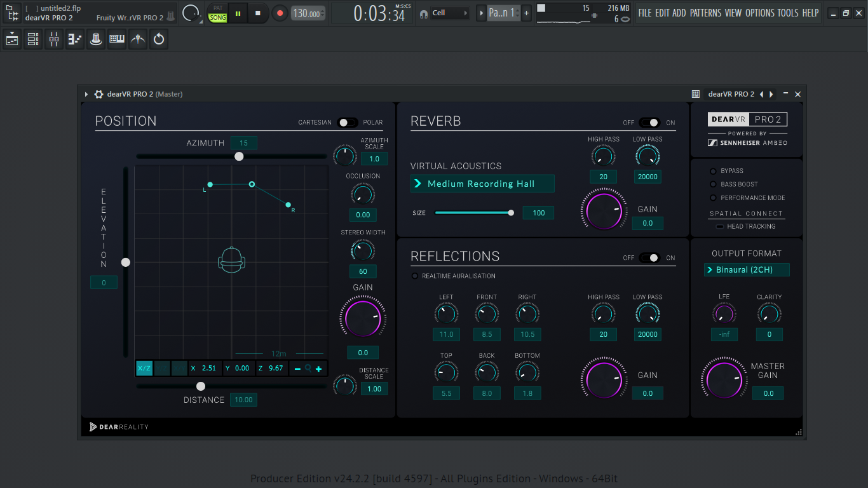Viewport: 868px width, 488px height.
Task: Click the Azimuth value field
Action: (x=243, y=143)
